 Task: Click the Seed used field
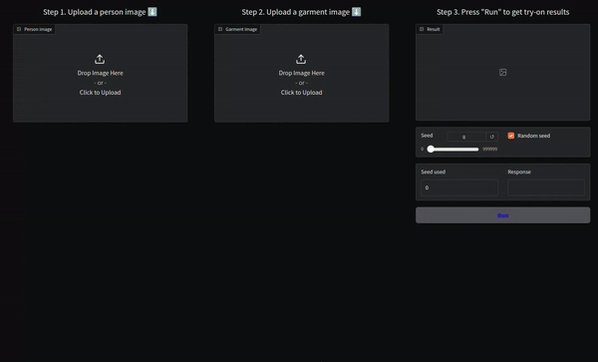coord(459,188)
